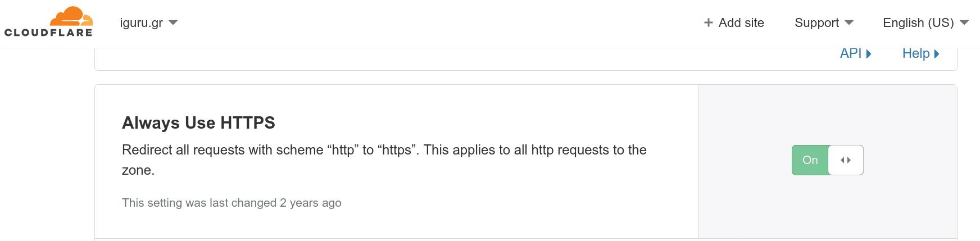Viewport: 980px width, 241px height.
Task: Open the API link
Action: tap(855, 53)
